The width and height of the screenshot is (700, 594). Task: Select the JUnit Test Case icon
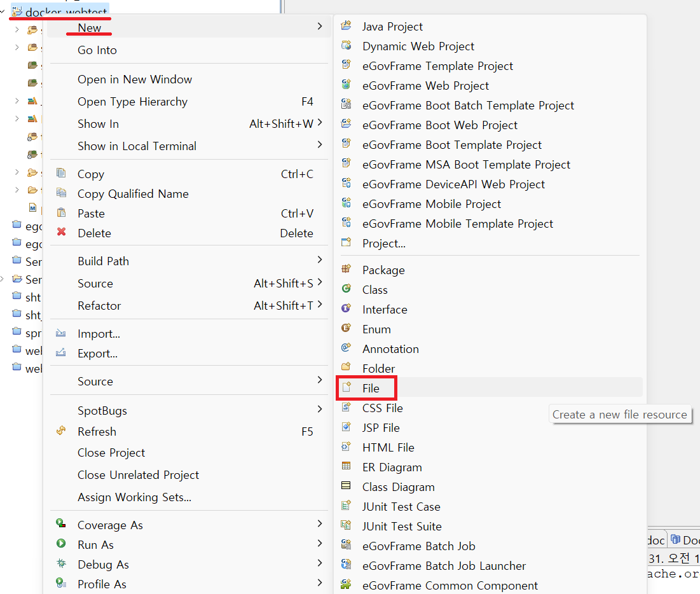pyautogui.click(x=346, y=506)
